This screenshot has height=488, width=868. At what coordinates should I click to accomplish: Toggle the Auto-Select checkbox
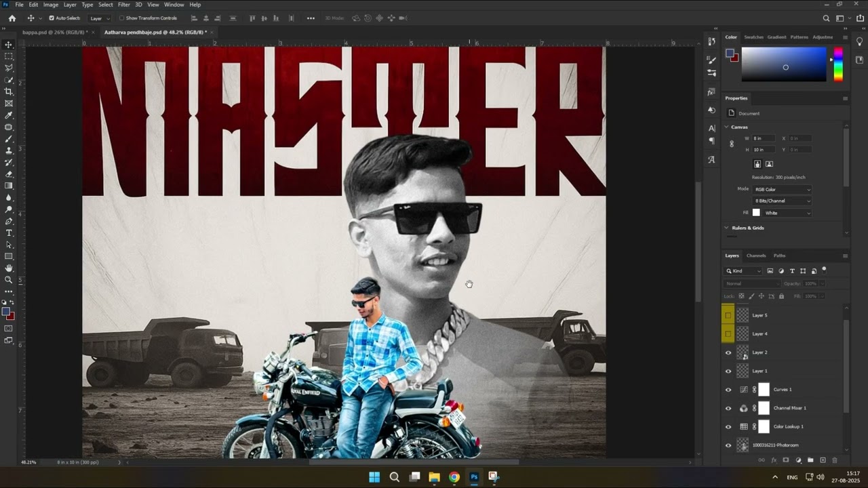(52, 18)
